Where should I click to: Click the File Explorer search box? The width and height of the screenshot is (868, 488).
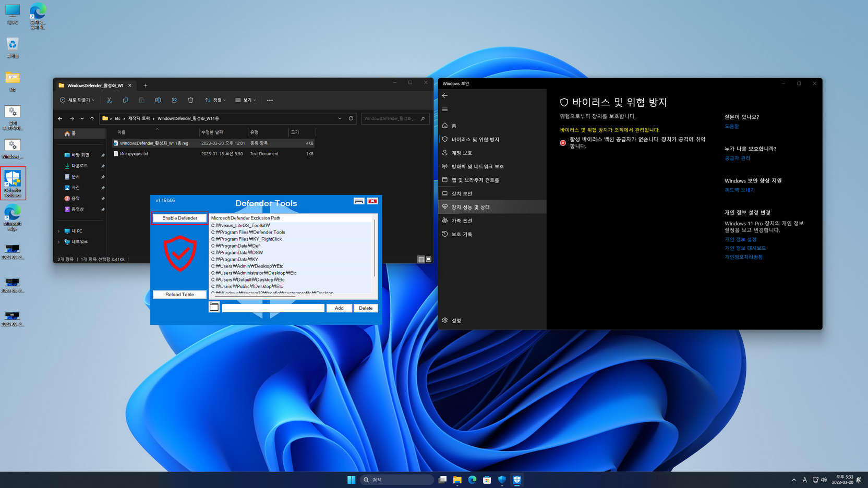tap(395, 118)
